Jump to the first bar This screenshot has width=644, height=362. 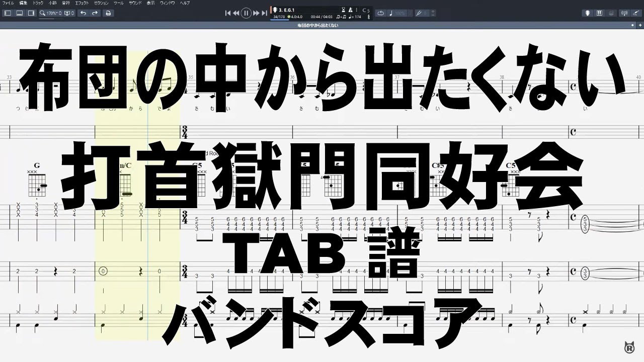point(228,13)
